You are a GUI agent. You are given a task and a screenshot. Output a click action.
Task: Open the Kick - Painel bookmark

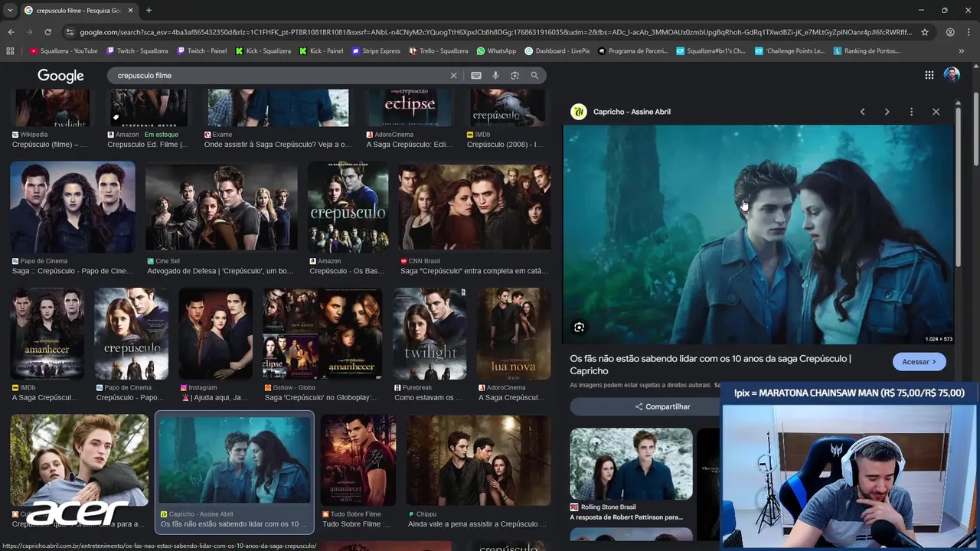pyautogui.click(x=321, y=51)
